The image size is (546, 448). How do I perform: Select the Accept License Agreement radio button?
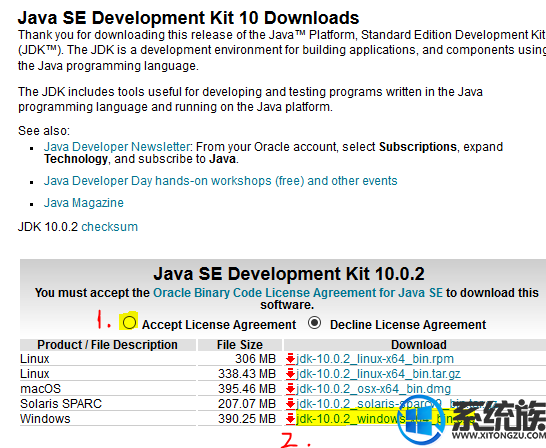point(129,322)
